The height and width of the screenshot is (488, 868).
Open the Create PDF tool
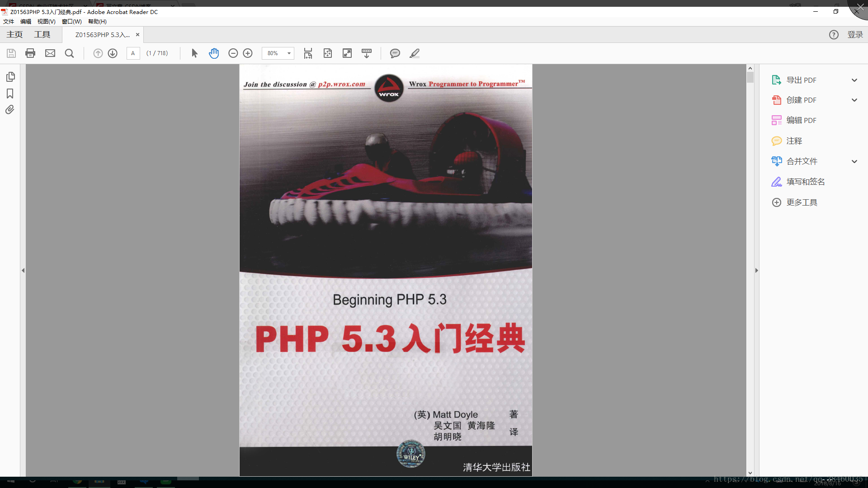point(801,100)
